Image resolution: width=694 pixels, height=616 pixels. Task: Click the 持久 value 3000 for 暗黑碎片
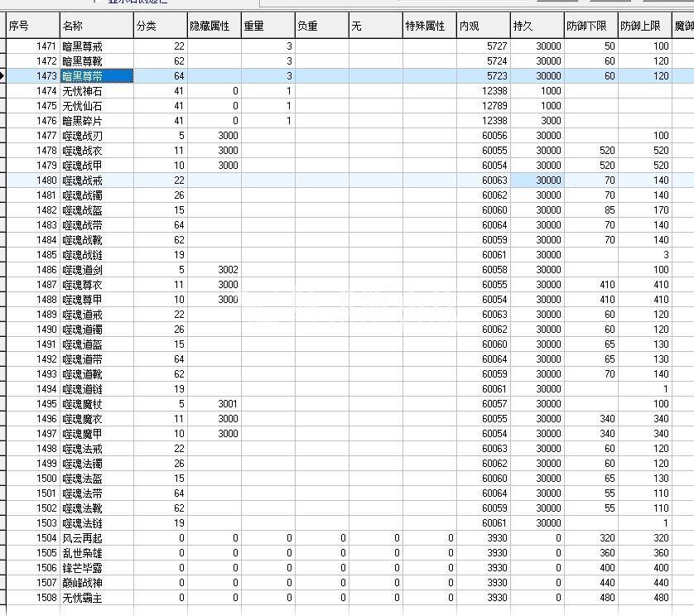coord(537,121)
